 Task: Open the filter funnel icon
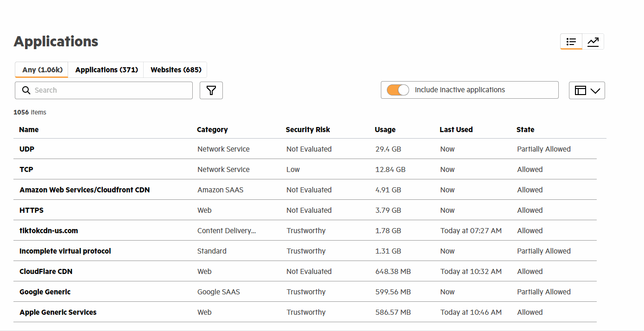coord(211,90)
